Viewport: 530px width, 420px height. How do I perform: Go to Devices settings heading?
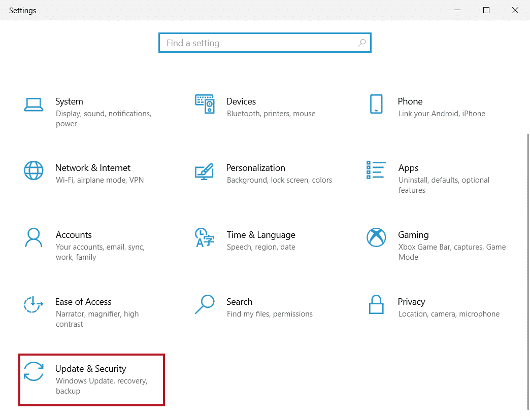[241, 101]
